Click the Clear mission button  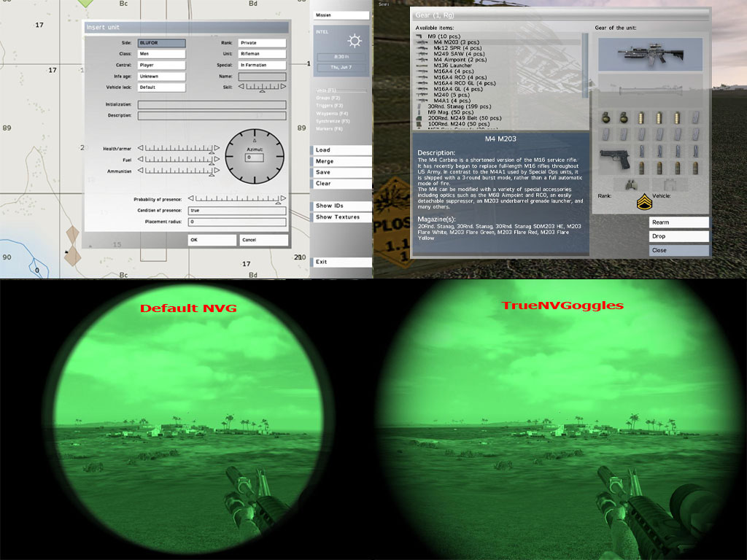341,183
